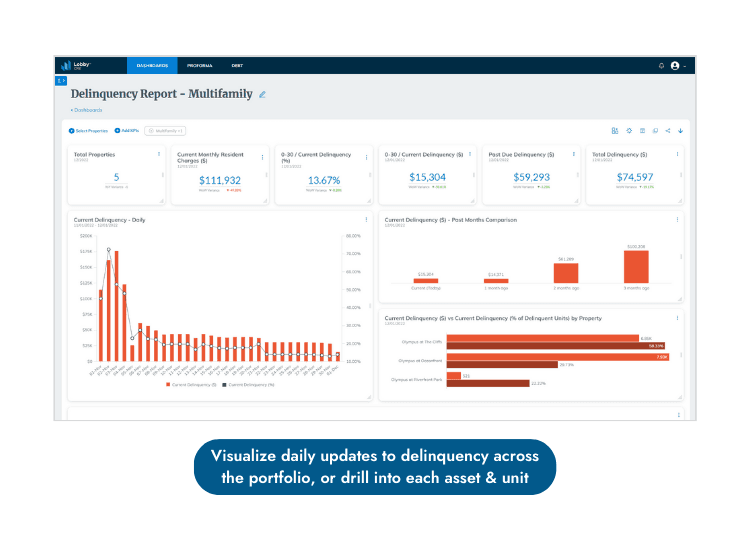750x550 pixels.
Task: Click the layout grid icon in toolbar
Action: [642, 131]
